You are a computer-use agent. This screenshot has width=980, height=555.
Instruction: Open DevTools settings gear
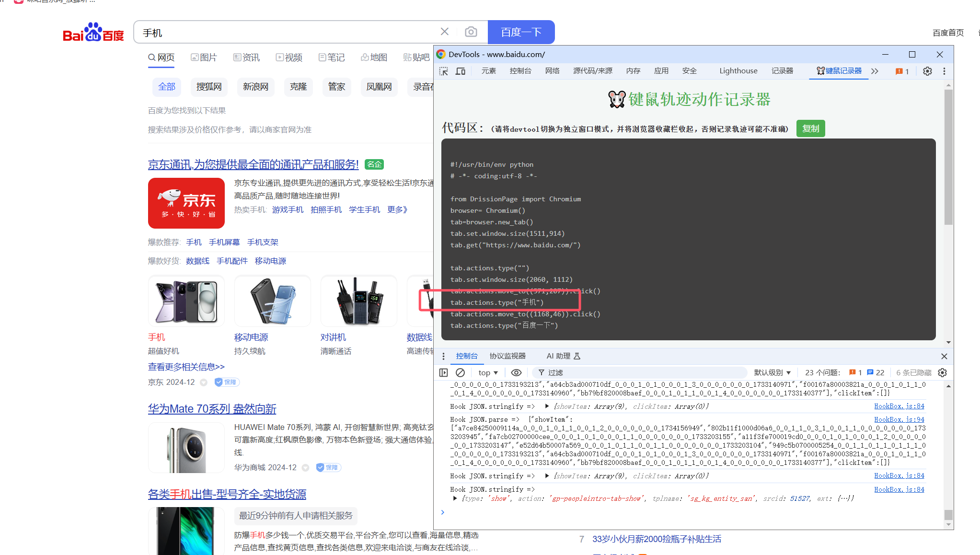pyautogui.click(x=927, y=71)
